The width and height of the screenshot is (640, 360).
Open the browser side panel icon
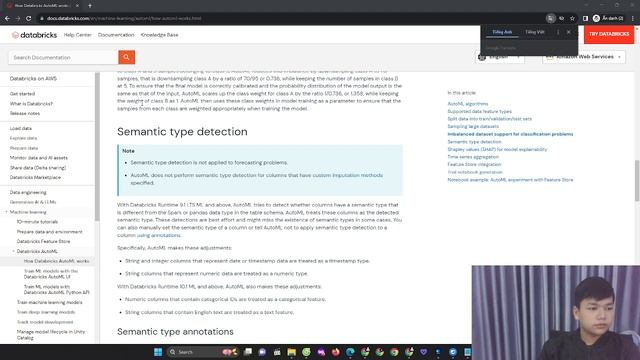(x=585, y=18)
